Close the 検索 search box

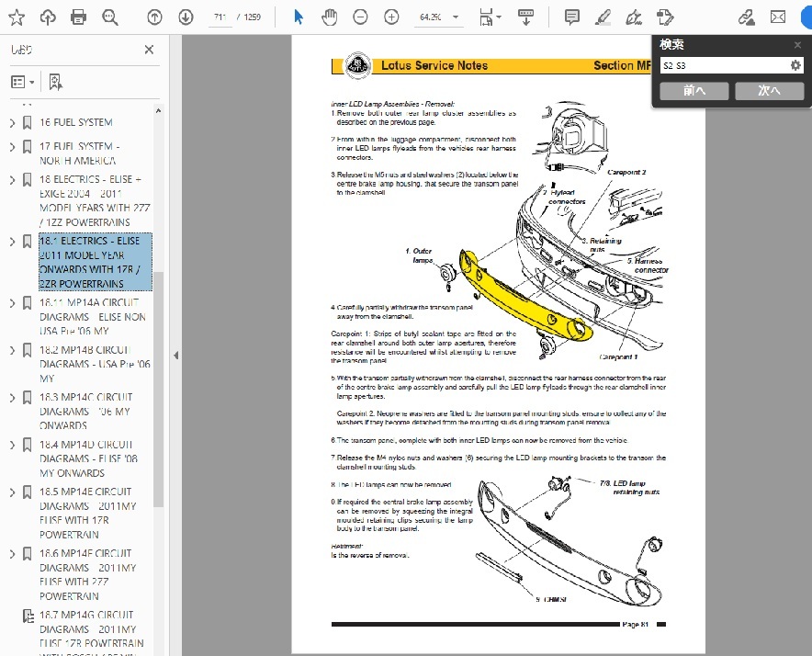[797, 45]
